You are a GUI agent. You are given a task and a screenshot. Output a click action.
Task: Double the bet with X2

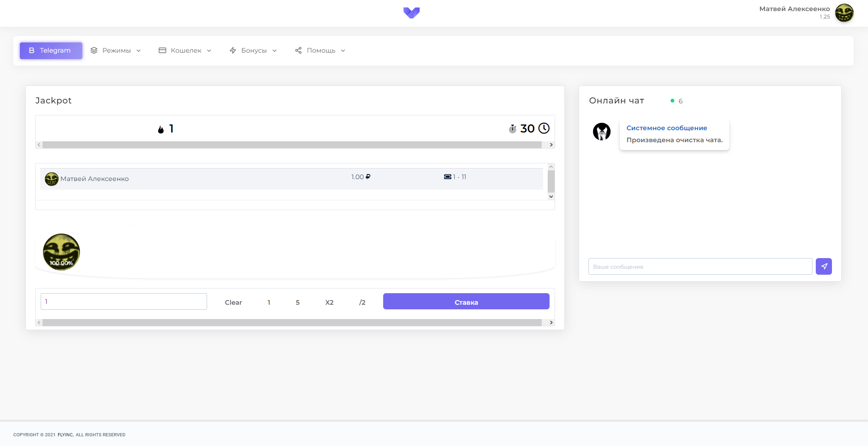[x=329, y=302]
